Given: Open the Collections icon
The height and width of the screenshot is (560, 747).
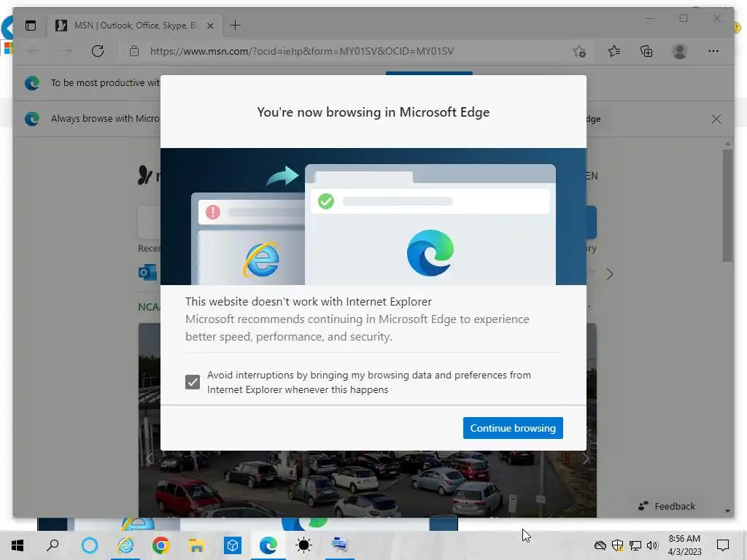Looking at the screenshot, I should coord(646,51).
